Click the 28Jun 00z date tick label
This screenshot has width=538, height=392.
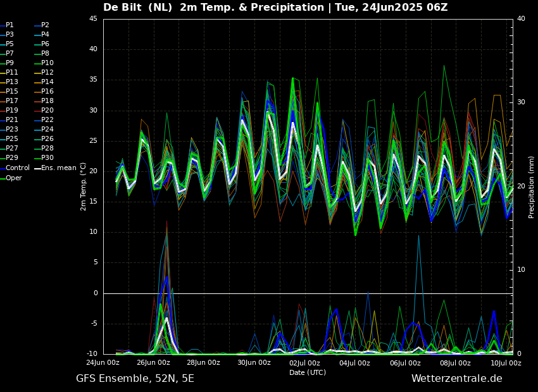204,363
